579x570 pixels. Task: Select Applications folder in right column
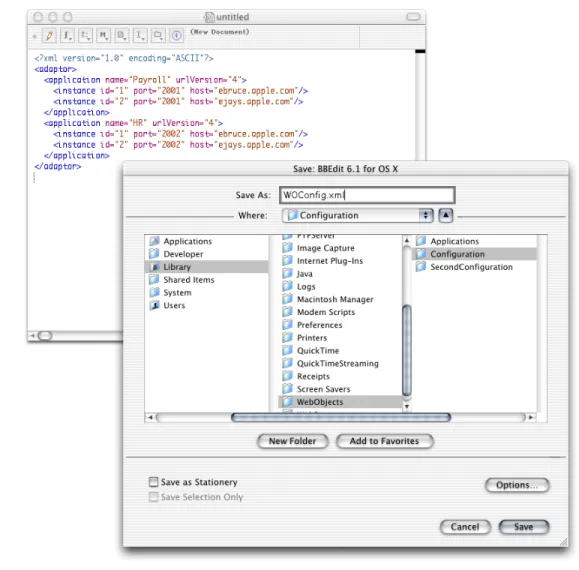[474, 241]
